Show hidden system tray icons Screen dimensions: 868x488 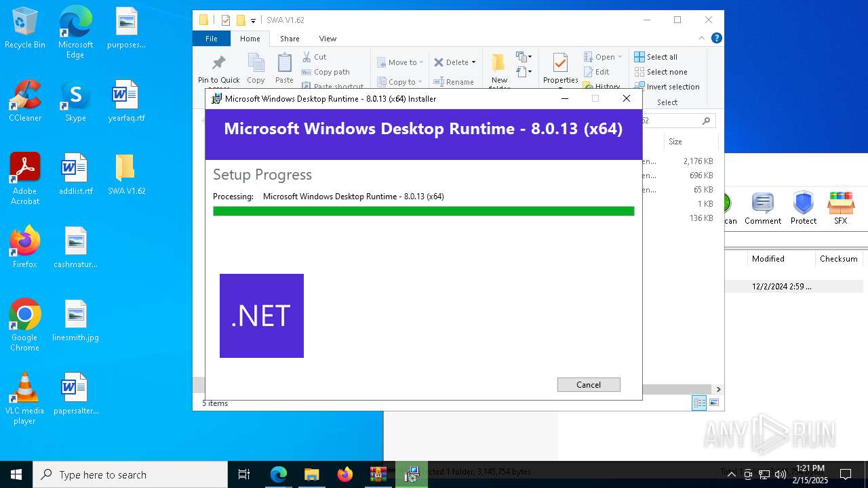coord(731,474)
